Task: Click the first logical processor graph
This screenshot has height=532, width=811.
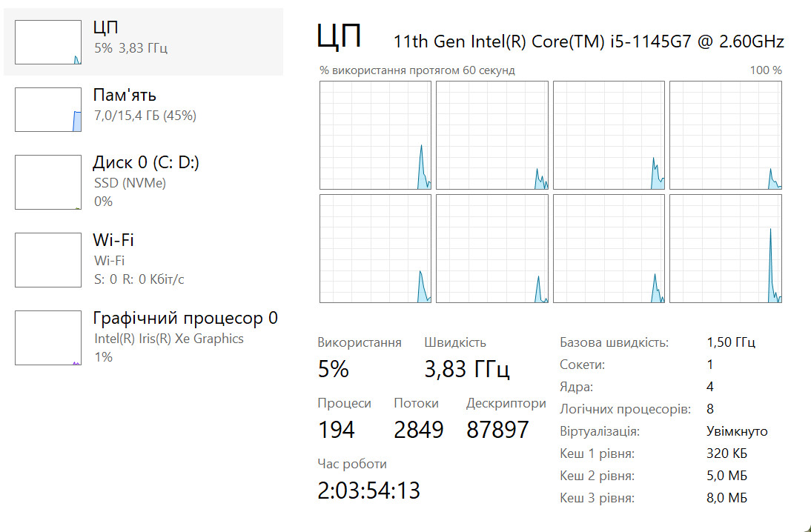Action: point(376,136)
